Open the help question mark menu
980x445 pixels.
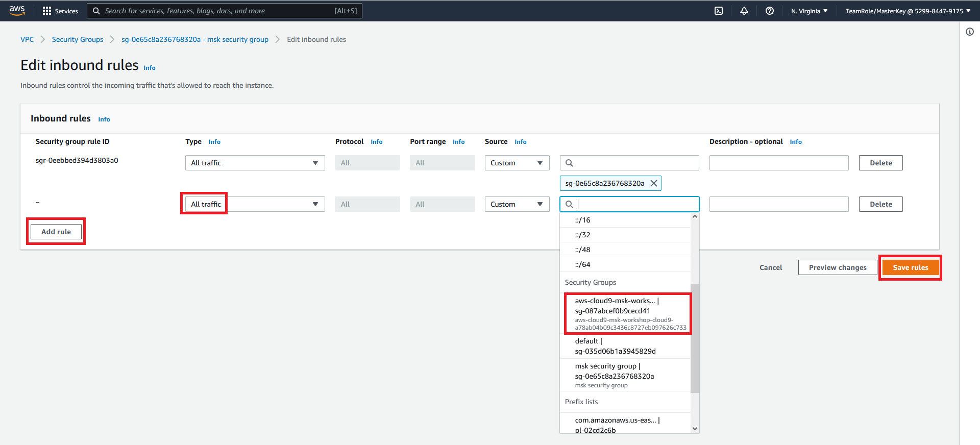point(770,11)
